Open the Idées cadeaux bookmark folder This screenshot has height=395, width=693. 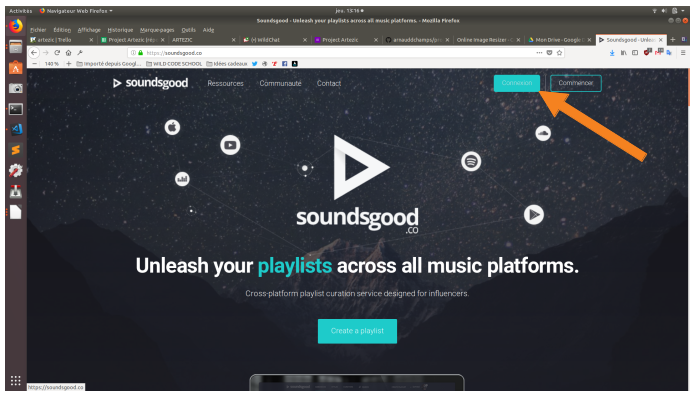click(227, 64)
